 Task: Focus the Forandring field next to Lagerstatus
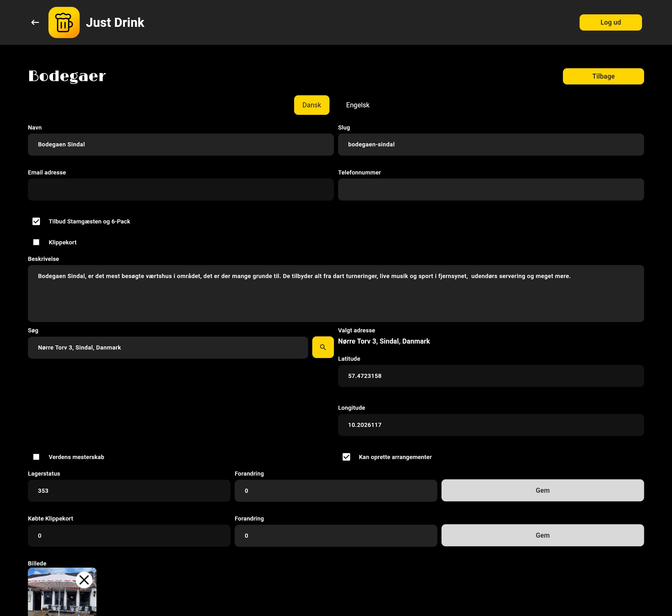335,490
